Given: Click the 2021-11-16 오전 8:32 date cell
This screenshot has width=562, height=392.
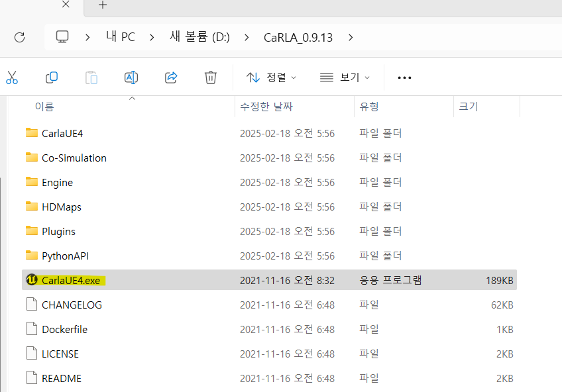Looking at the screenshot, I should click(x=287, y=280).
